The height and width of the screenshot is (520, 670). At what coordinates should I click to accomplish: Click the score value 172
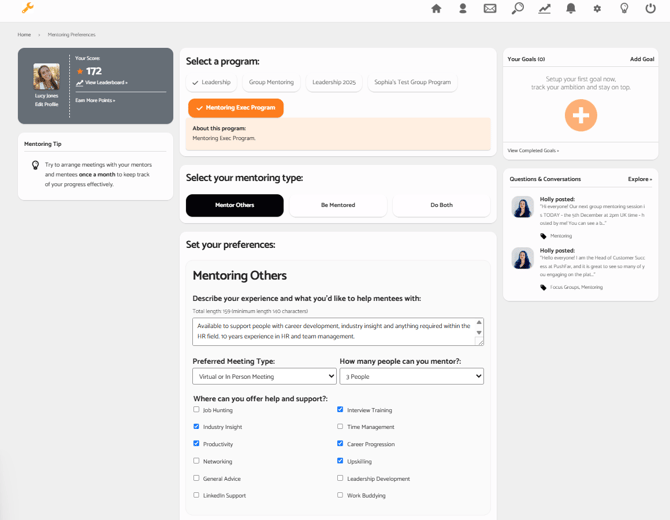pos(94,71)
